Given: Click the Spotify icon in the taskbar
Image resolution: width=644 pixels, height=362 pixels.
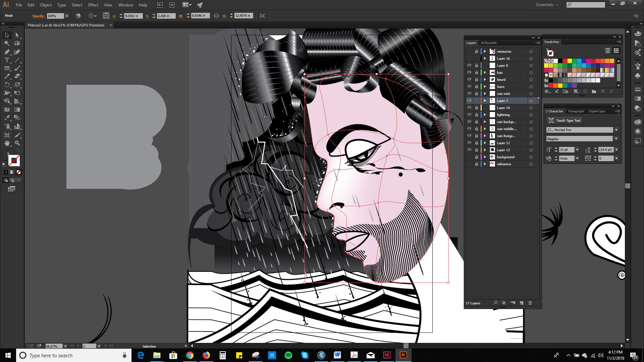Looking at the screenshot, I should (x=288, y=355).
